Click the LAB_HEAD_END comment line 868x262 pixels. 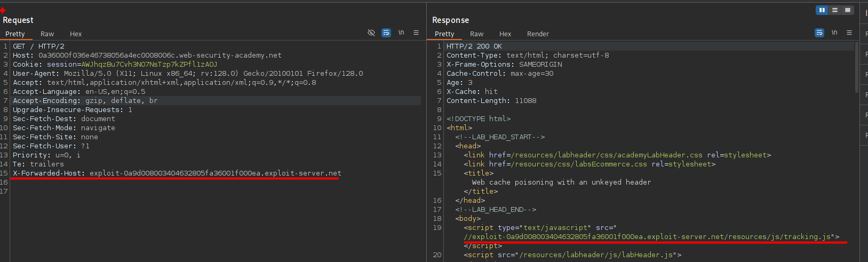coord(496,210)
